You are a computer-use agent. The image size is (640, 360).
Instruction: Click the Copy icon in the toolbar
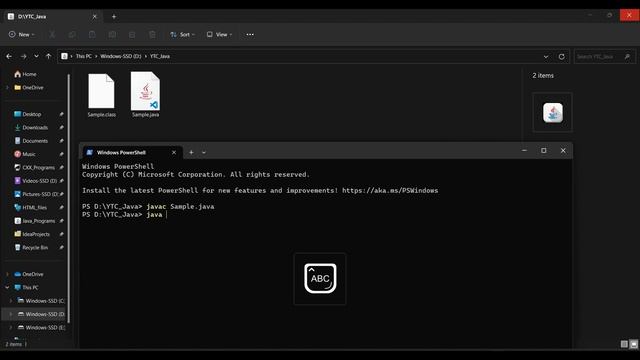(x=72, y=35)
